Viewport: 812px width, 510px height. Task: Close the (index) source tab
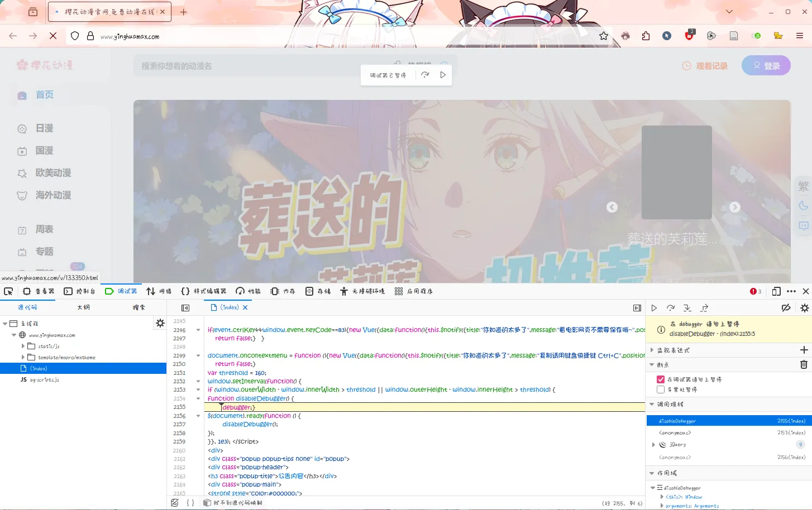point(245,307)
